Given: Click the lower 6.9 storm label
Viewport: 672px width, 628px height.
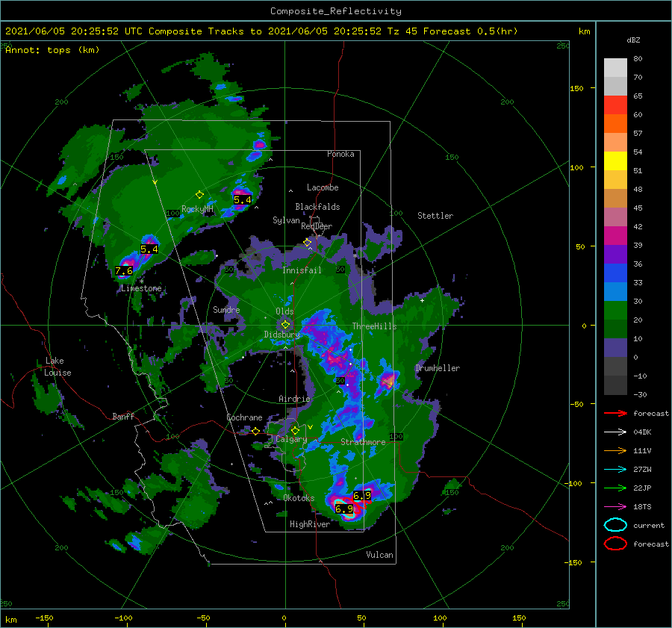Looking at the screenshot, I should (x=344, y=509).
